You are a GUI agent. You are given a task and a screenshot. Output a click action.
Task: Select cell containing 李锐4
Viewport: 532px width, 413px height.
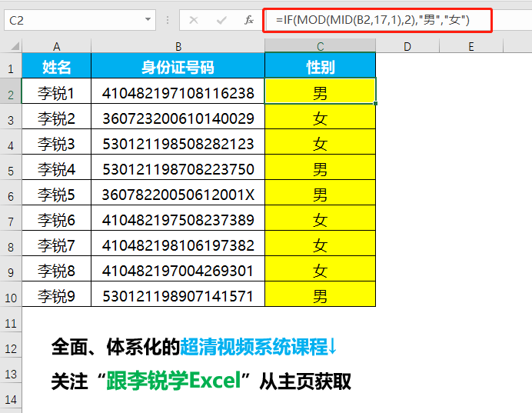pos(57,168)
